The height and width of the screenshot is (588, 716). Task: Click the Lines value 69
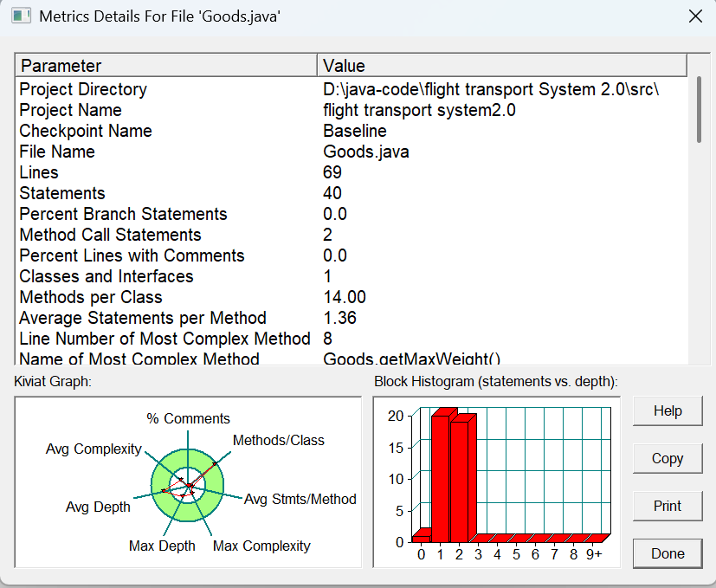pos(332,172)
